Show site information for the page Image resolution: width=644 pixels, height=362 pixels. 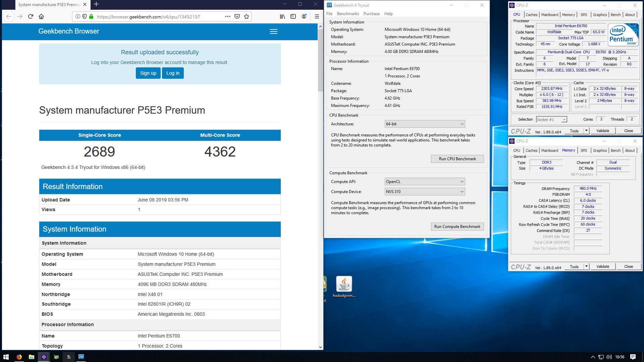tap(78, 16)
